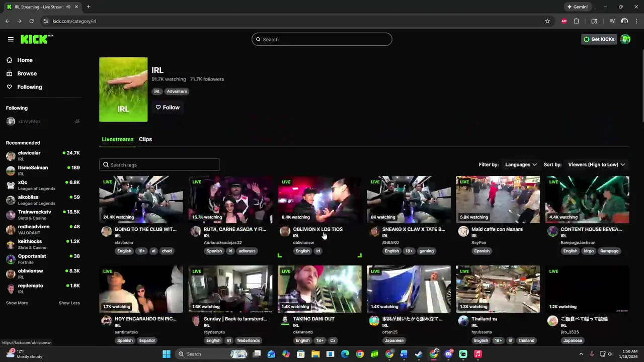Click the Get KICKs button
644x362 pixels.
coord(599,39)
